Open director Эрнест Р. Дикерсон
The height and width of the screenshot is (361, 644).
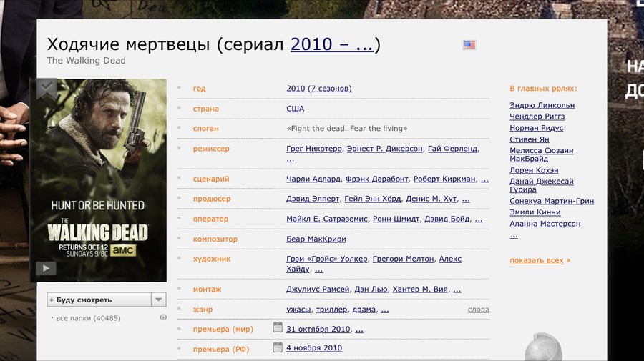[x=385, y=149]
